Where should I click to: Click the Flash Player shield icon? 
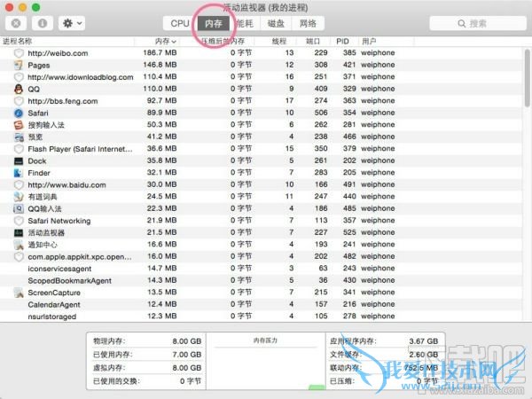tap(19, 149)
